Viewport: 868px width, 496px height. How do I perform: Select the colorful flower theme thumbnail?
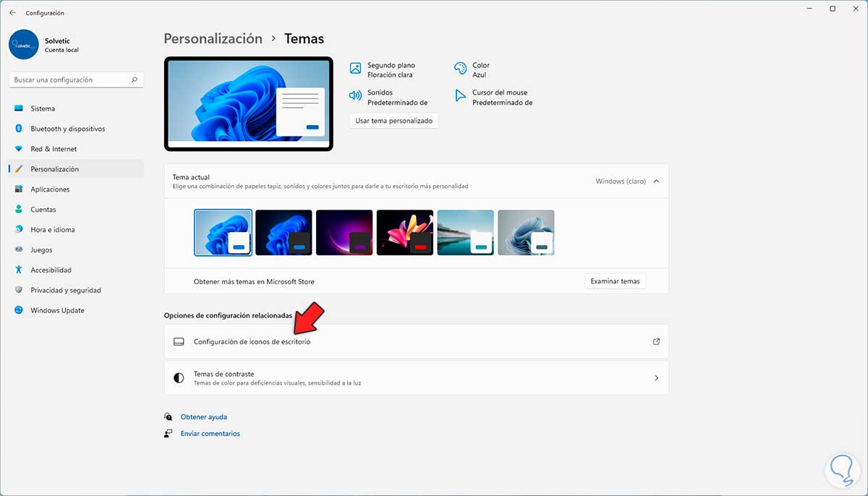click(x=405, y=233)
